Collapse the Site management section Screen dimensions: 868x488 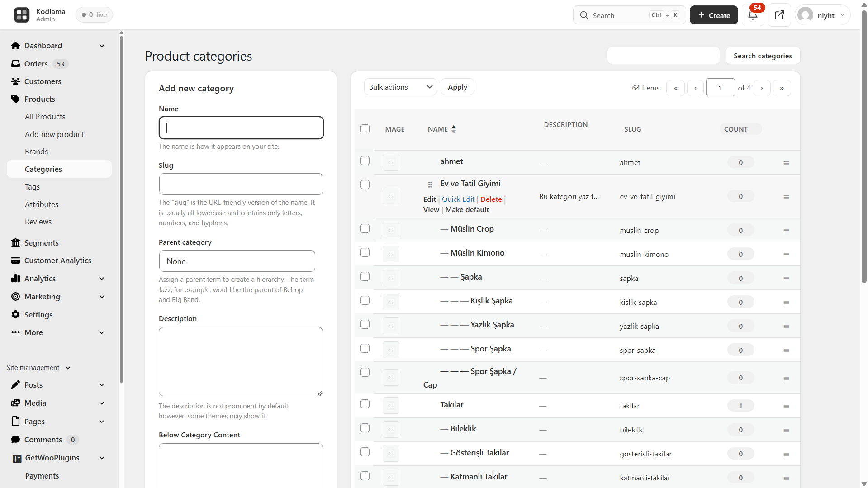coord(68,368)
